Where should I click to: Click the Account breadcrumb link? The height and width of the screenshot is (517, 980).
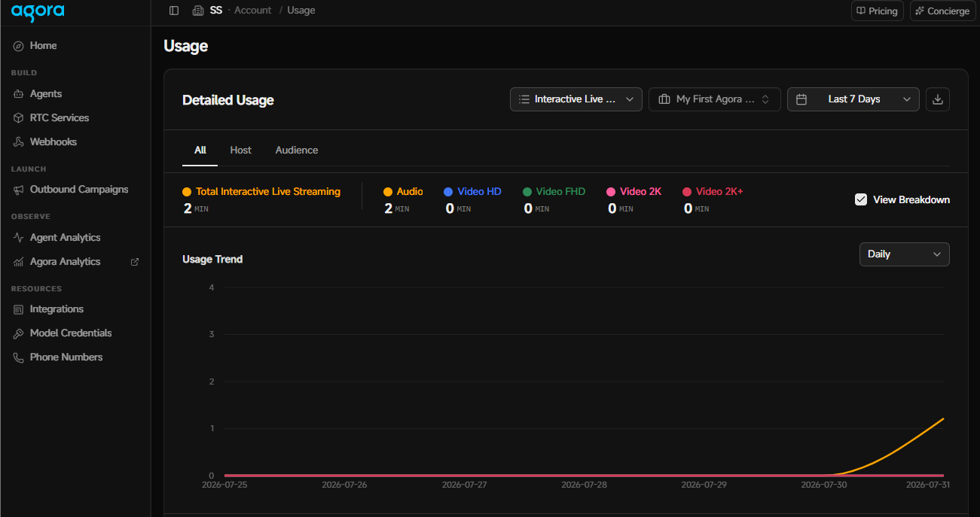pyautogui.click(x=252, y=11)
